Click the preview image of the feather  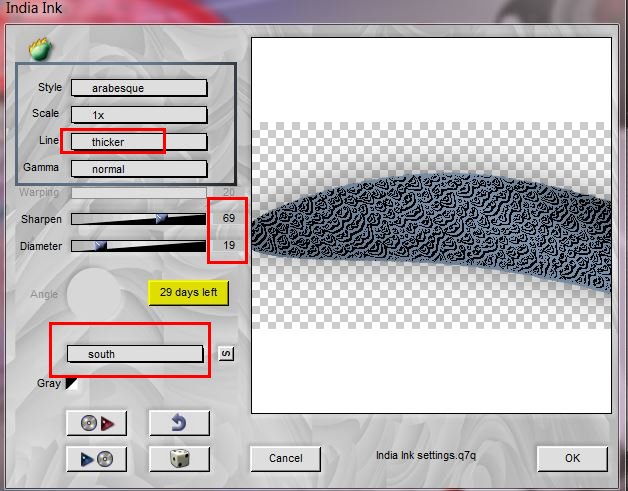pos(431,225)
